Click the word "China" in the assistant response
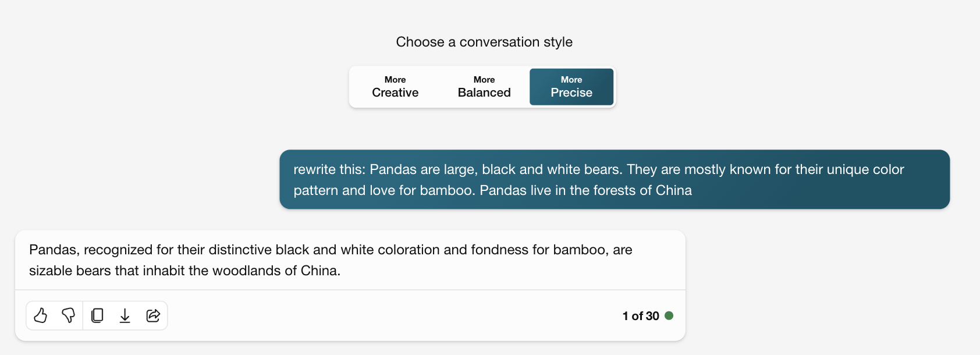 click(x=319, y=271)
